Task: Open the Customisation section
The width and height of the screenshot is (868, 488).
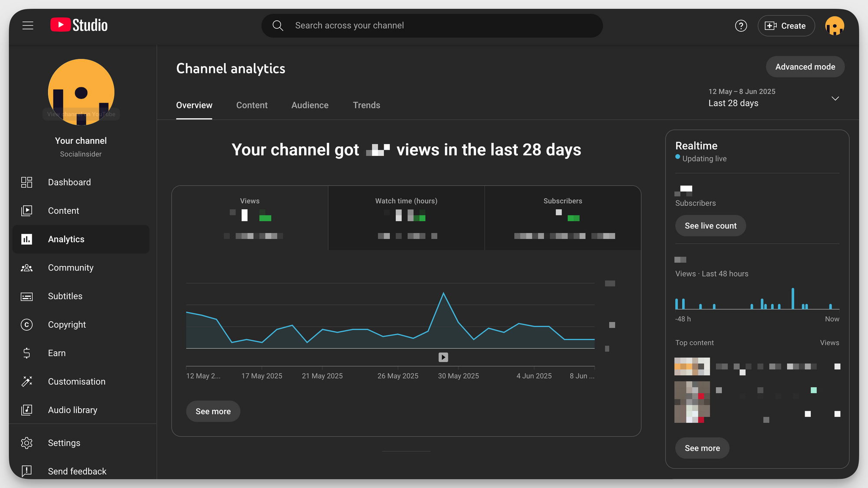Action: [x=76, y=381]
